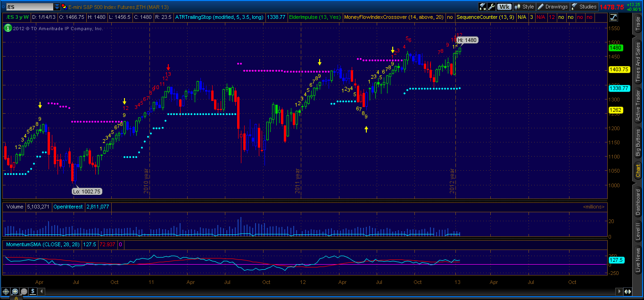Click the share chart icon left of wrench
This screenshot has width=644, height=300.
(483, 7)
